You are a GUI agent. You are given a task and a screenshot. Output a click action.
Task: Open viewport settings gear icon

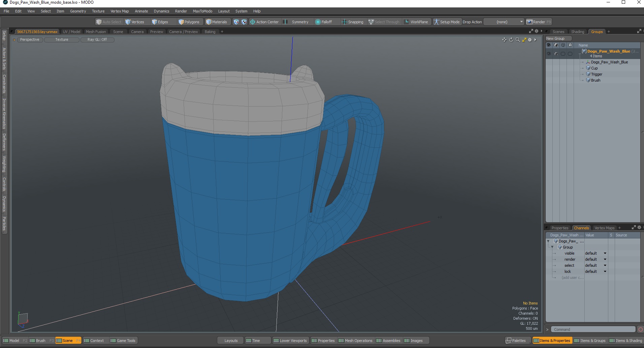(530, 40)
